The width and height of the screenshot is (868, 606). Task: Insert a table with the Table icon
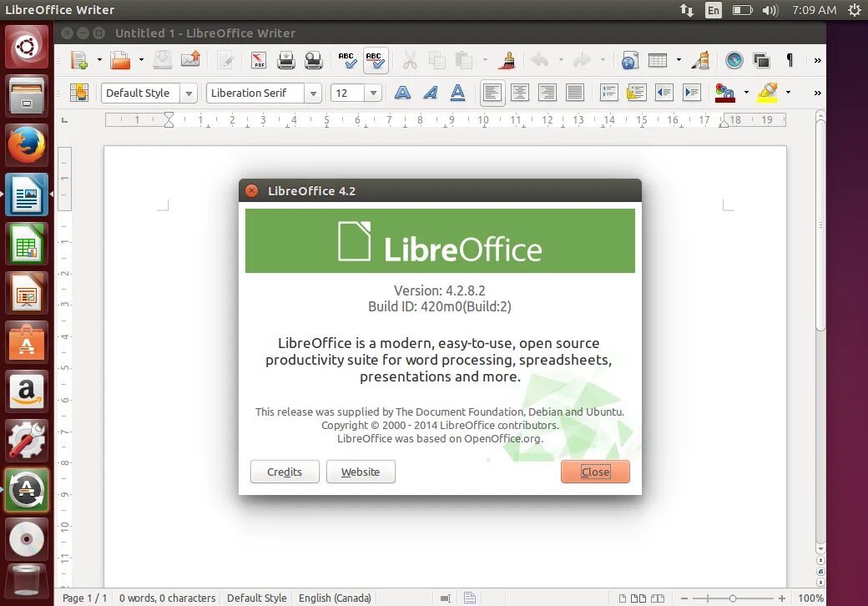tap(658, 60)
